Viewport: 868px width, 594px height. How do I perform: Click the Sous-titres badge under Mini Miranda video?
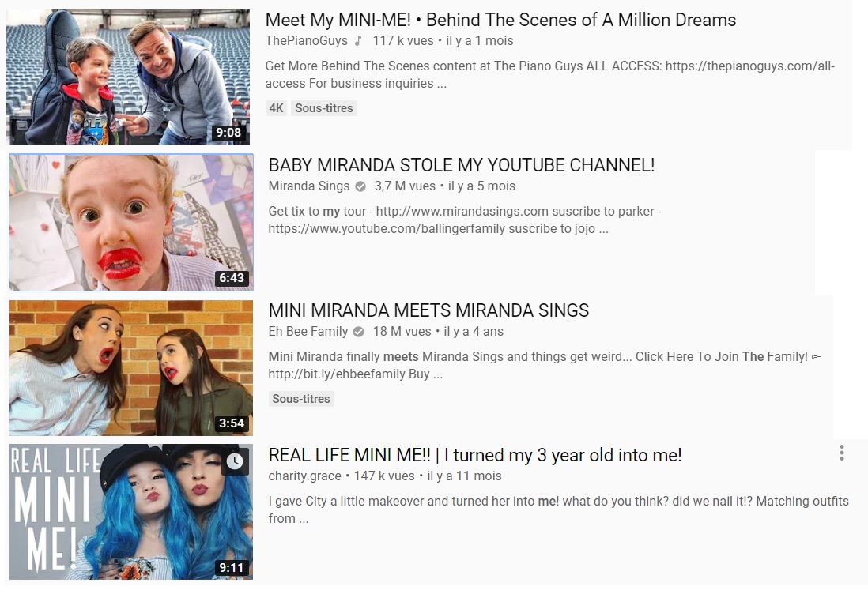[301, 399]
